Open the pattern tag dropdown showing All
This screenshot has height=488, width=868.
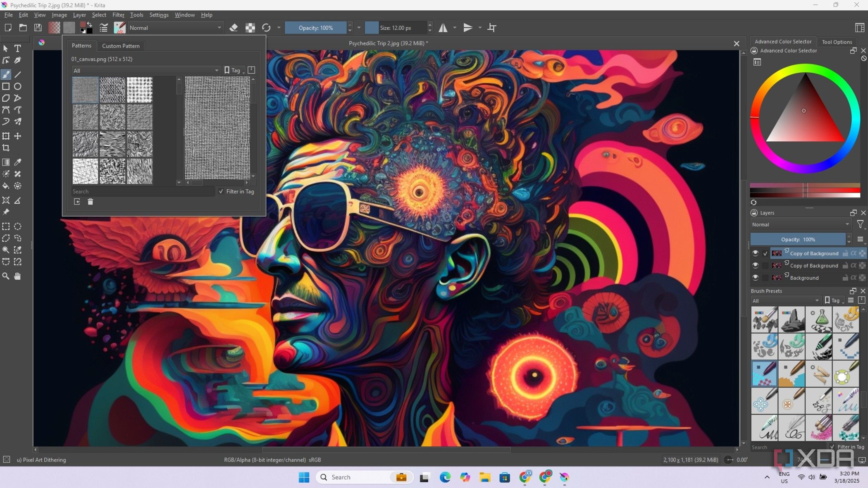(145, 70)
